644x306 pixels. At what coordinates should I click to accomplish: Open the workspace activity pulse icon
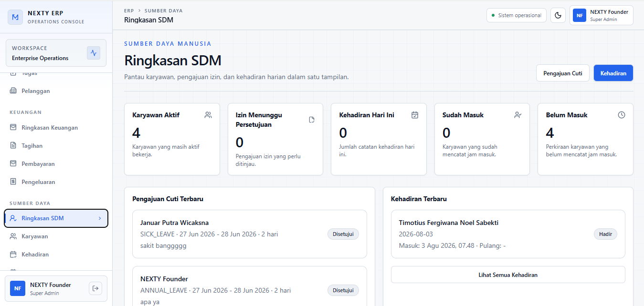94,53
